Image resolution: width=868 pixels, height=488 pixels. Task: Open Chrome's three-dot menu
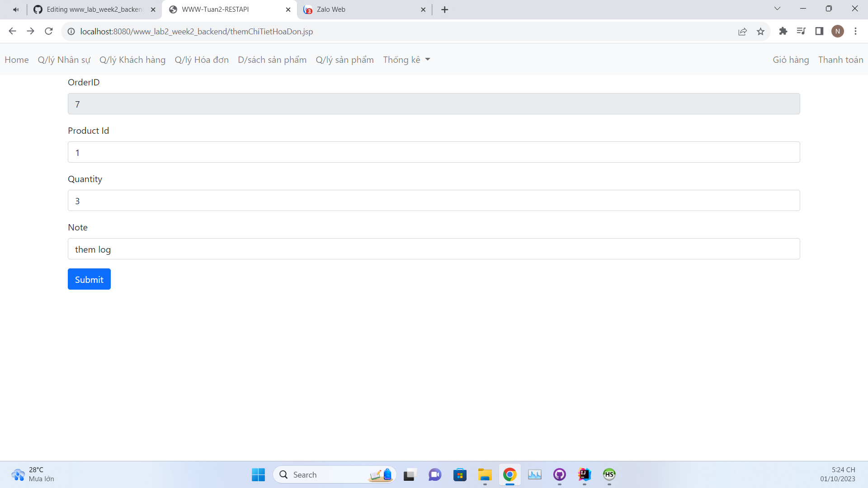pyautogui.click(x=855, y=31)
